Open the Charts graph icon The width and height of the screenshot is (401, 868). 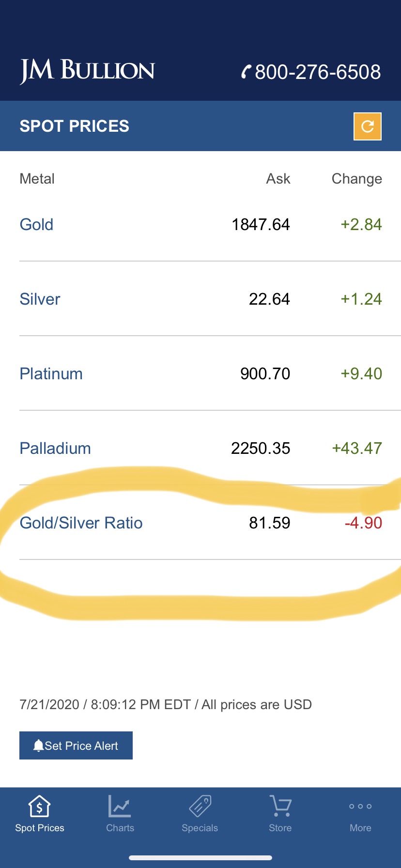(120, 806)
